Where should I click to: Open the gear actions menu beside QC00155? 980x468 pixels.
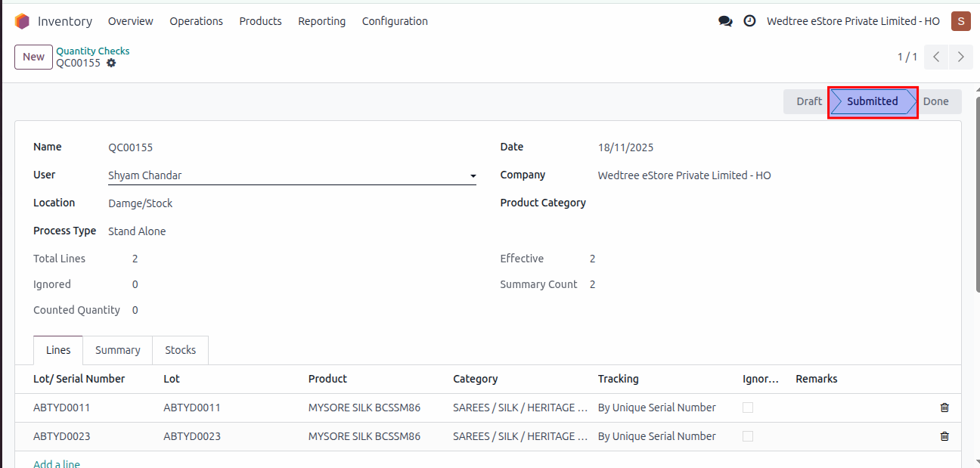(x=111, y=64)
